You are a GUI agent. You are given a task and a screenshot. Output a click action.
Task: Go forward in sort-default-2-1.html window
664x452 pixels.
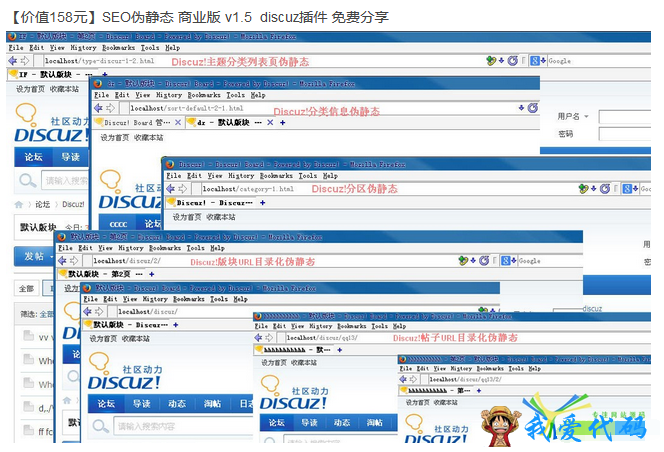(111, 108)
